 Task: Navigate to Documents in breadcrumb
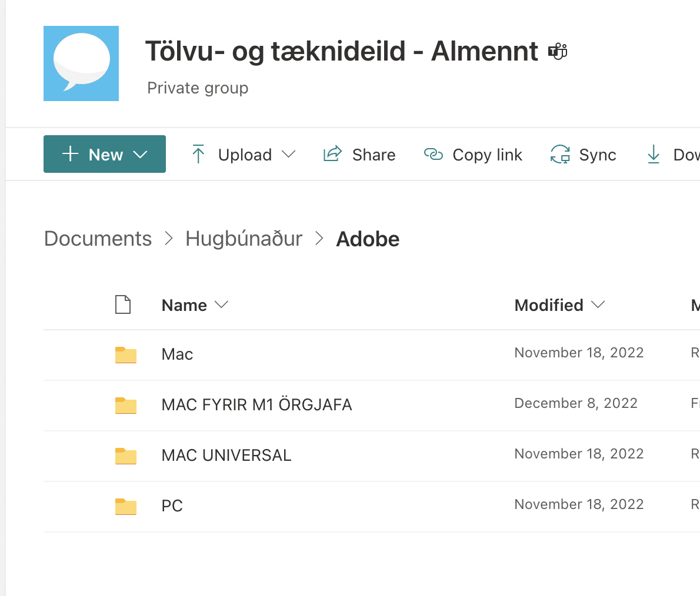click(x=98, y=239)
